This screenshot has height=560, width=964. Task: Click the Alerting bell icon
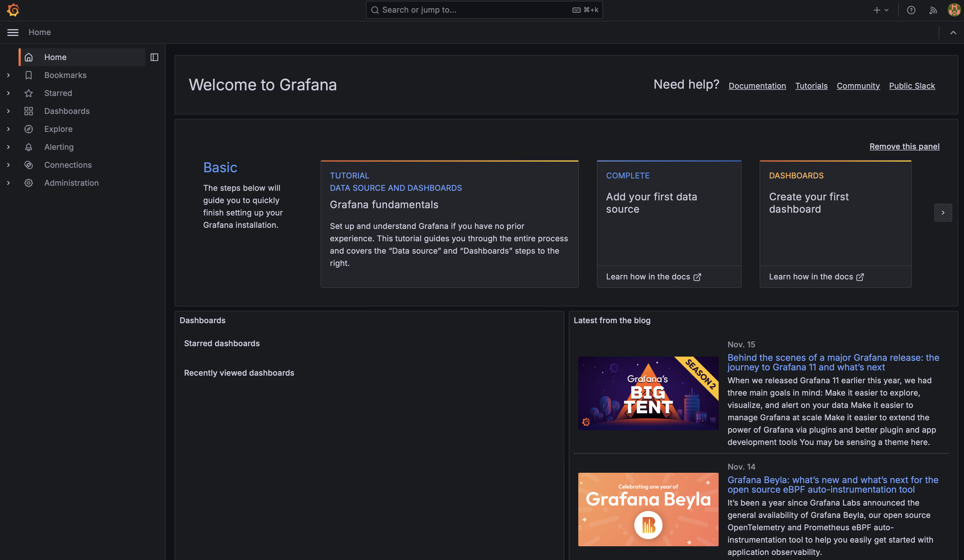tap(29, 147)
